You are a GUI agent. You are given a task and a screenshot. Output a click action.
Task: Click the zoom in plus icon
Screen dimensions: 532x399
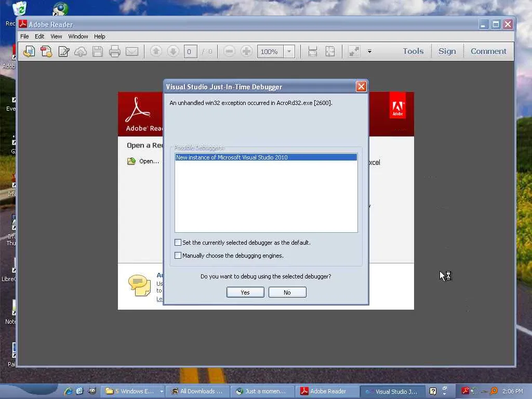pos(246,51)
